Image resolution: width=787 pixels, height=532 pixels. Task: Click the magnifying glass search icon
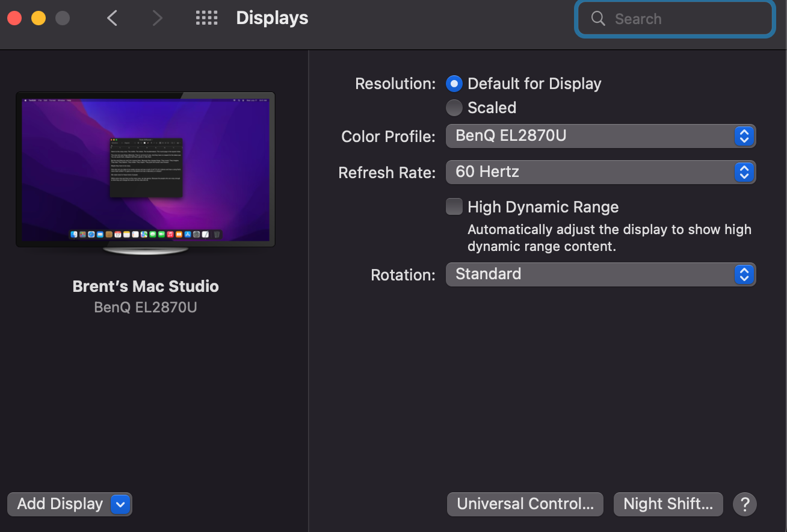click(x=597, y=19)
